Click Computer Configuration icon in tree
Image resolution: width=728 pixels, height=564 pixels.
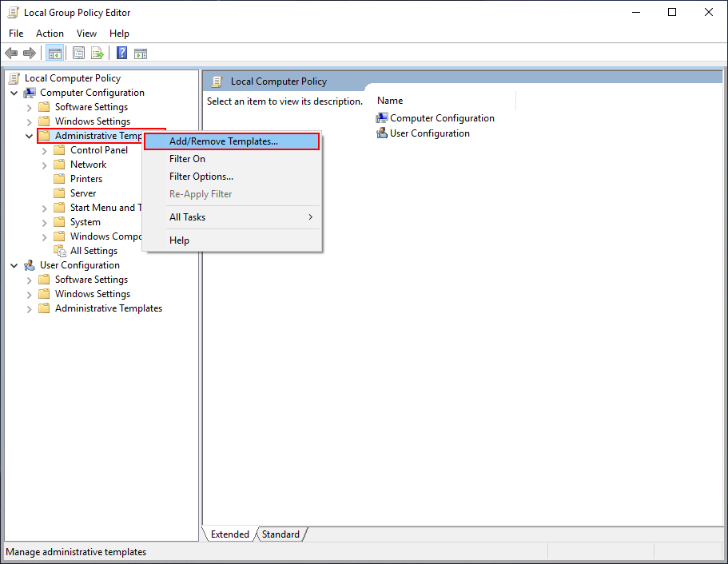[x=30, y=93]
